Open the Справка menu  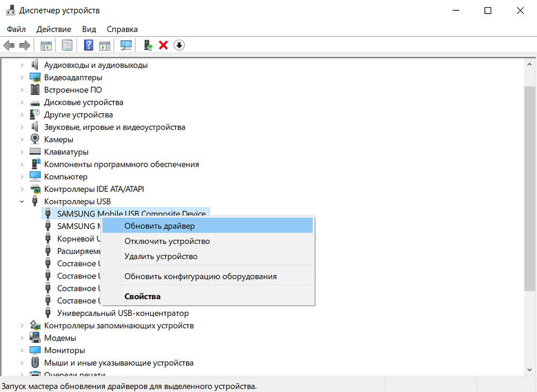[x=122, y=29]
